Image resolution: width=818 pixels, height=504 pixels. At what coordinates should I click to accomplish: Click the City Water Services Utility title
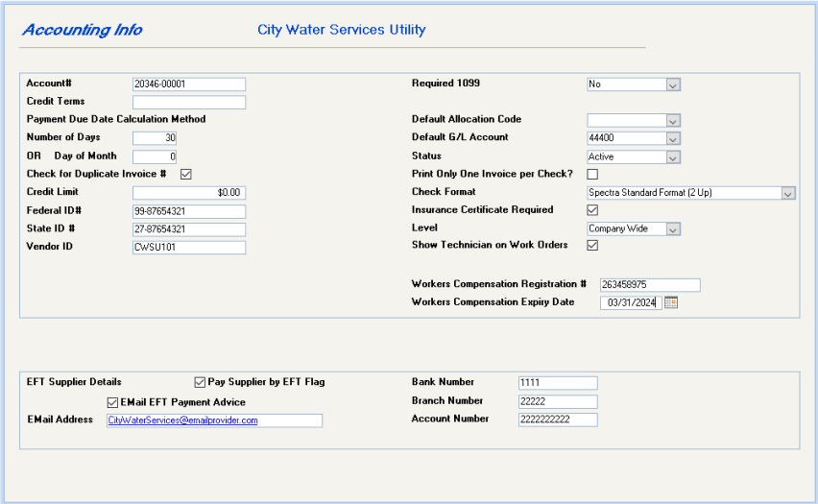tap(342, 30)
